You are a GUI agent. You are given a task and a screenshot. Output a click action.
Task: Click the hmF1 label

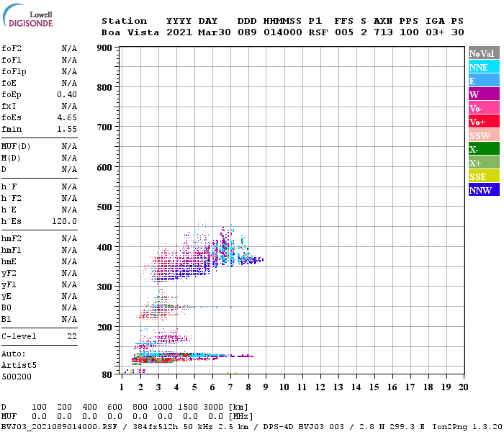coord(12,250)
